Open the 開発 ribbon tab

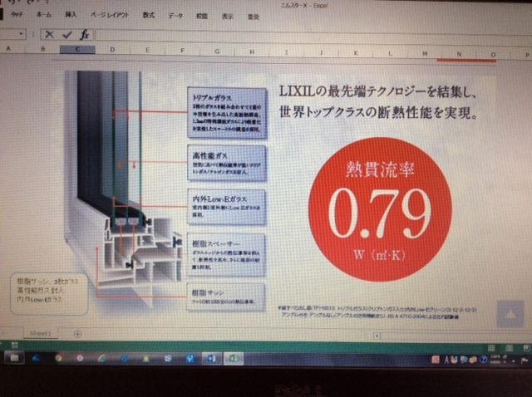point(253,17)
